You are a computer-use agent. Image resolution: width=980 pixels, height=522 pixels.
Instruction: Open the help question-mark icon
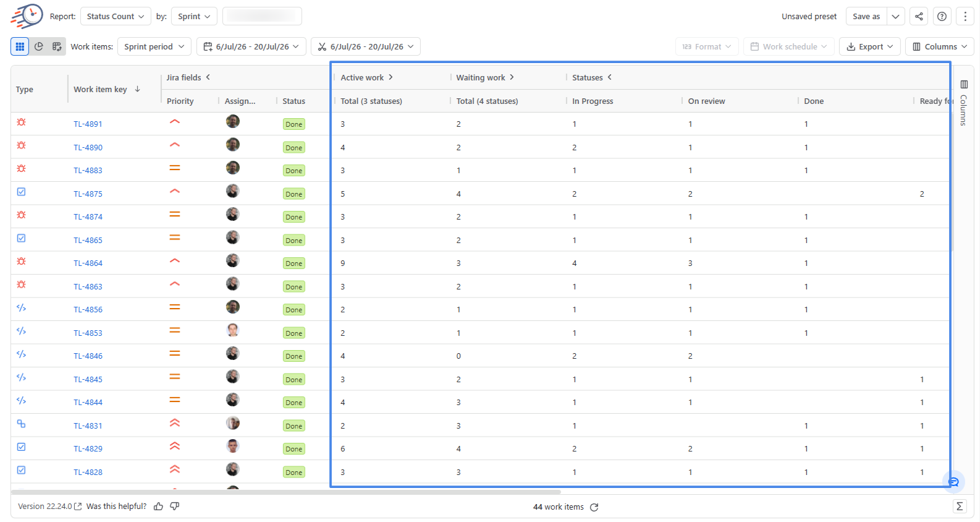pos(942,17)
